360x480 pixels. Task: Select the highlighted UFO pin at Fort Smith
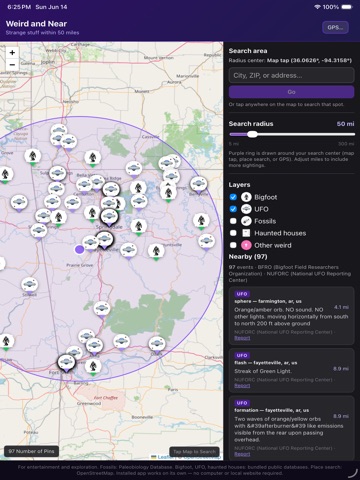pyautogui.click(x=66, y=363)
